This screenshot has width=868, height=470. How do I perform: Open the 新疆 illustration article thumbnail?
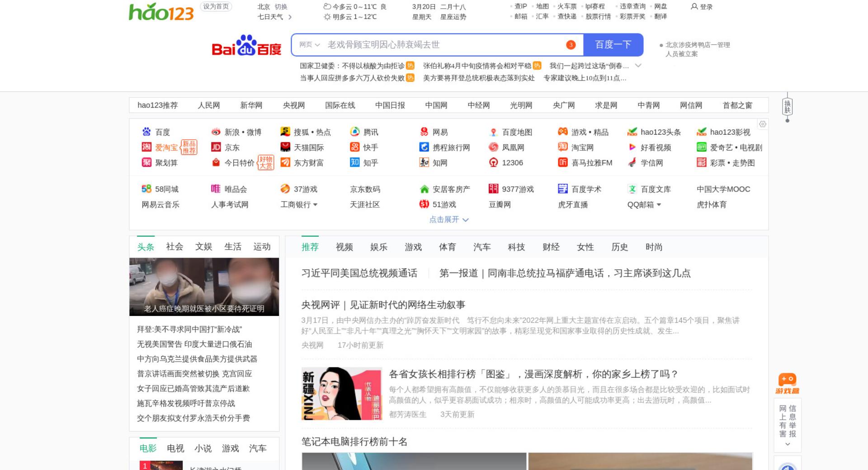(x=342, y=393)
